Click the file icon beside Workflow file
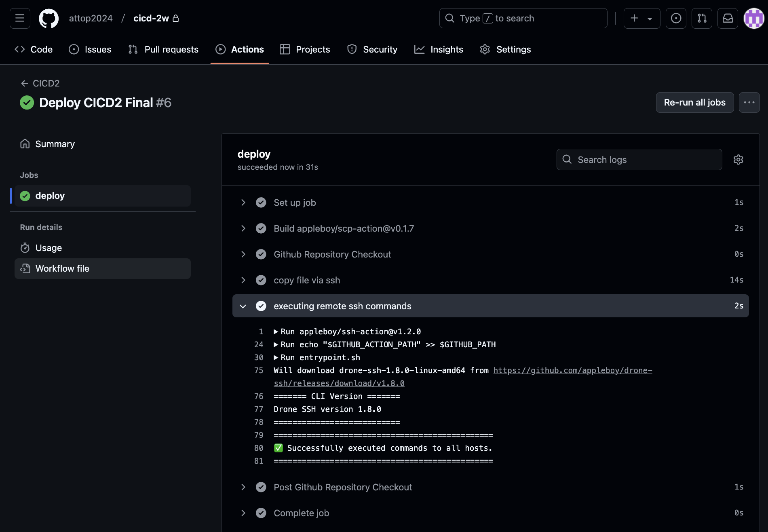 pyautogui.click(x=25, y=268)
